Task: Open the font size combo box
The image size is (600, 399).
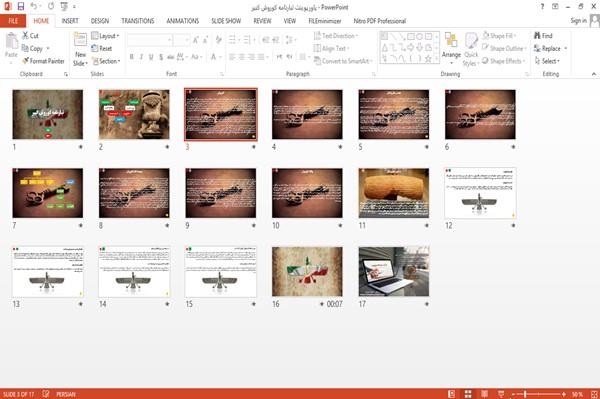Action: pyautogui.click(x=181, y=40)
